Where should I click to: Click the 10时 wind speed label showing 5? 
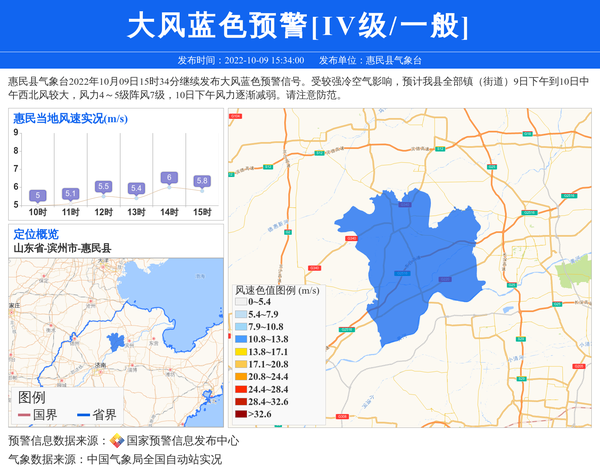point(37,196)
